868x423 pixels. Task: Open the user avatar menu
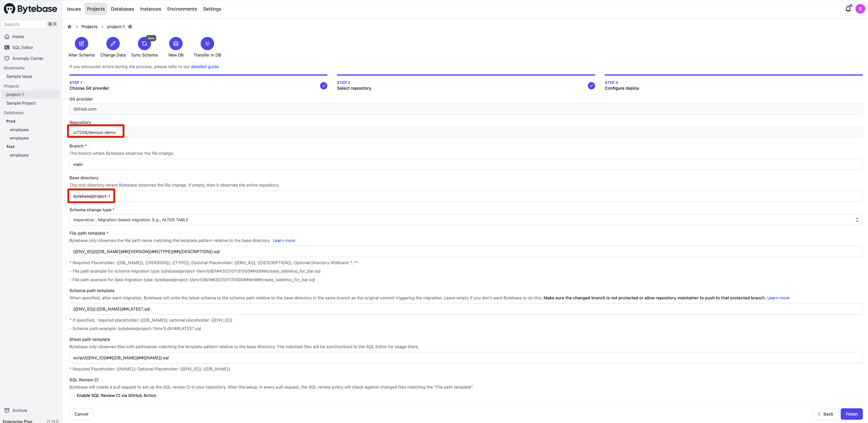pos(860,9)
